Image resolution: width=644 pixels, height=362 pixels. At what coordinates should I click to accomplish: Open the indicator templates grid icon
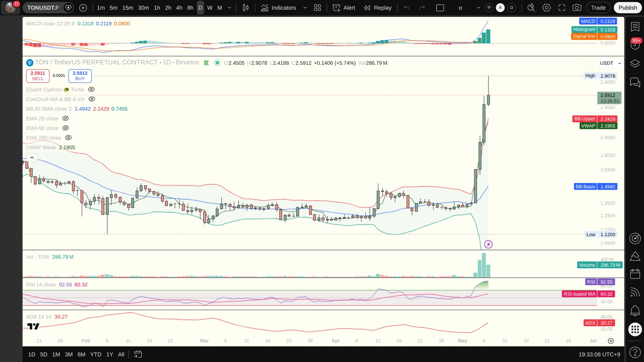[x=318, y=8]
